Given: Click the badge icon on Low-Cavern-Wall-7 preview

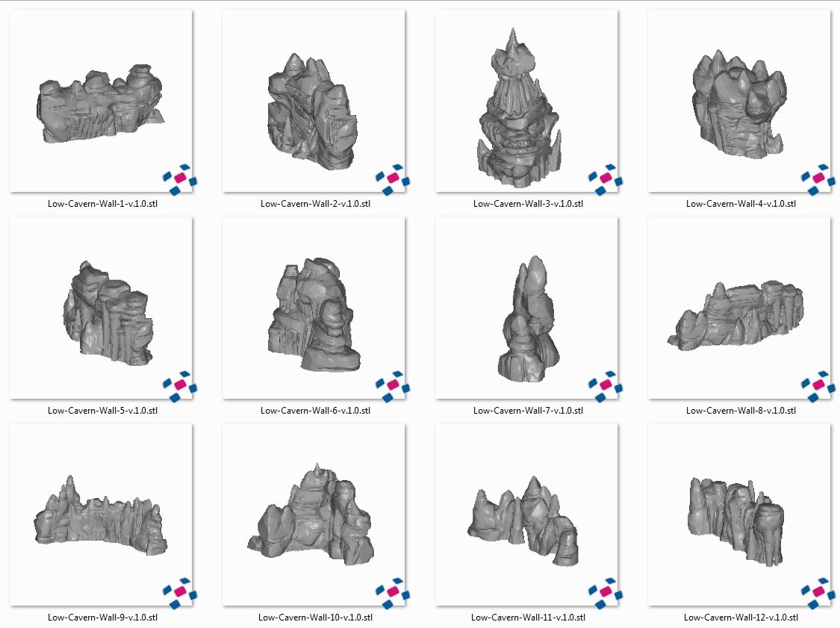Looking at the screenshot, I should [x=605, y=385].
